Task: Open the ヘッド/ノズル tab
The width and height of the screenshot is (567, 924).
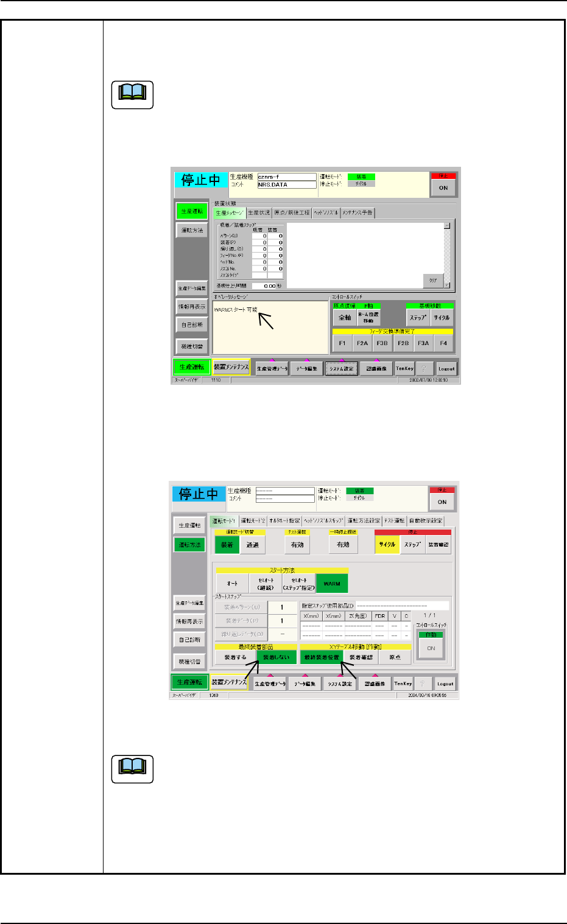Action: 326,213
